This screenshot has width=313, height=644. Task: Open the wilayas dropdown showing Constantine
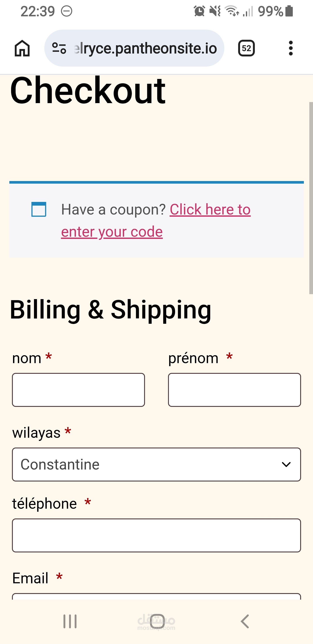pos(150,464)
